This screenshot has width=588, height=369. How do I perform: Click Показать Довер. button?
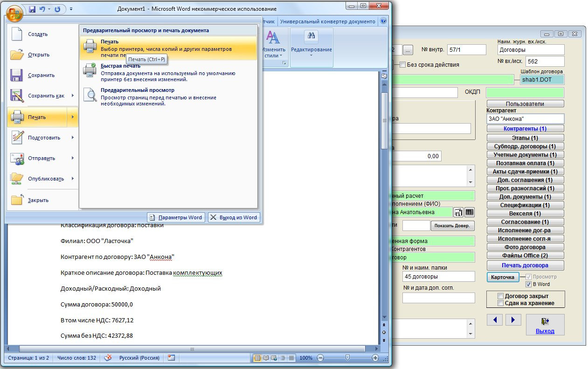(x=452, y=226)
